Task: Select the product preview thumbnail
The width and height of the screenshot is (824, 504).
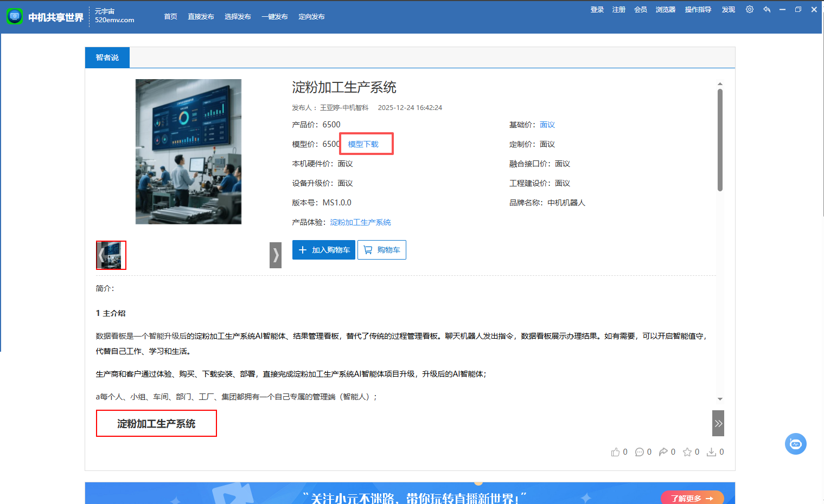Action: (x=112, y=255)
